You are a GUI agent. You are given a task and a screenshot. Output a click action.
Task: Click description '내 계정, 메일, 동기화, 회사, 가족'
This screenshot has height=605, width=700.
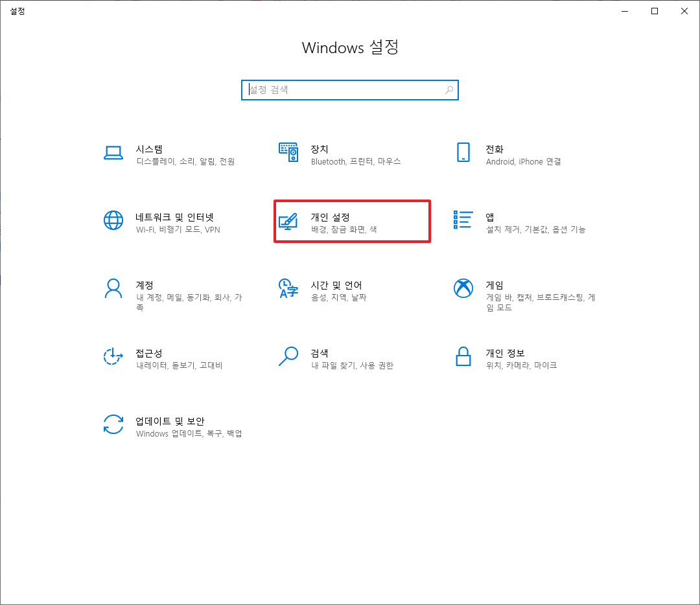pyautogui.click(x=189, y=302)
